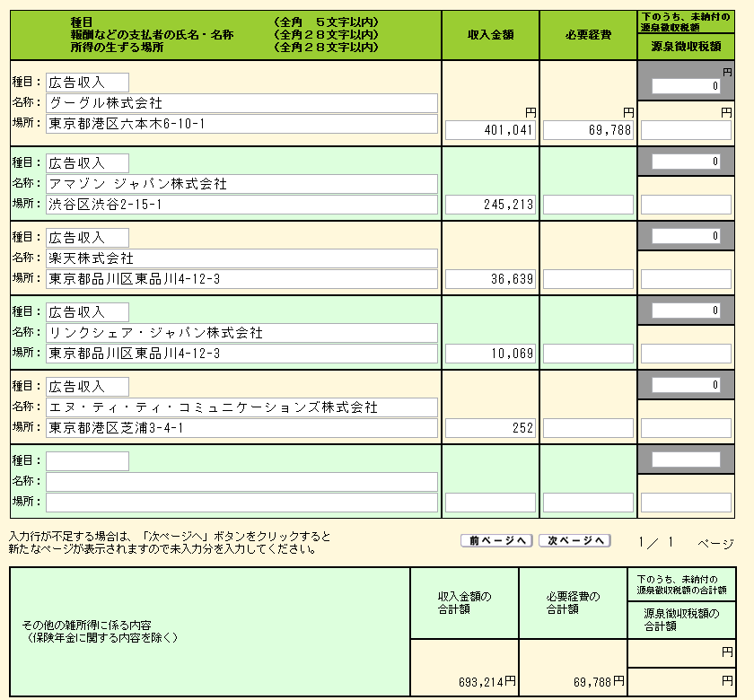
Task: Click the 未納付 tax field in the リンクシェア row
Action: click(686, 311)
